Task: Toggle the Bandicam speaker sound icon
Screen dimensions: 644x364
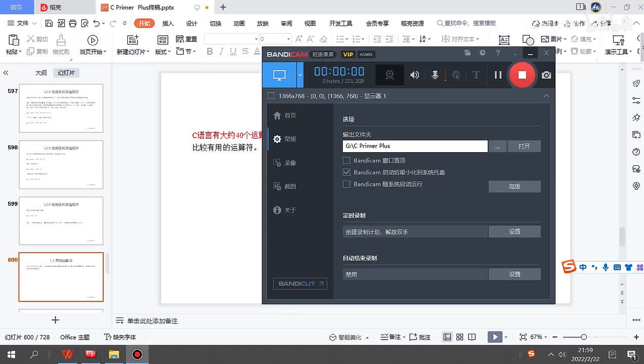Action: [415, 75]
